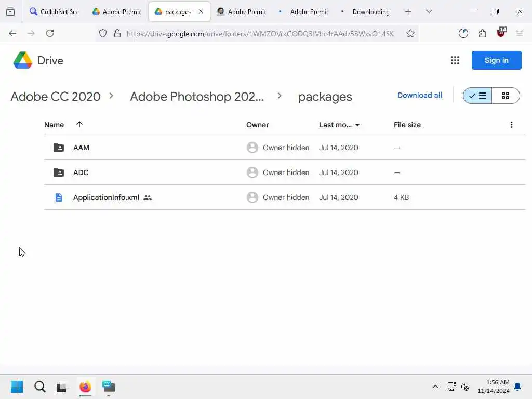The image size is (532, 399).
Task: Switch to Adobe Premiere tab with avatar icon
Action: 242,11
